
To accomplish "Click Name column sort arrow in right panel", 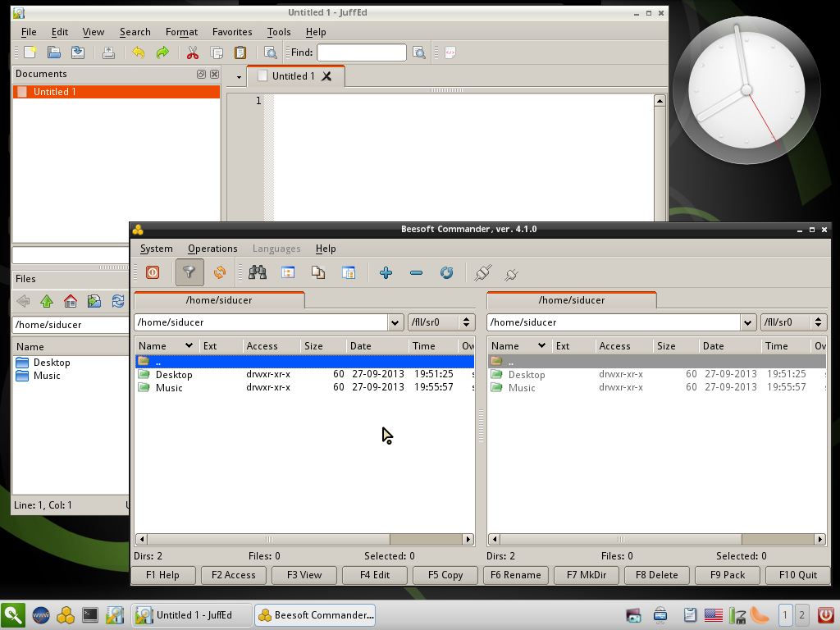I will click(x=541, y=345).
